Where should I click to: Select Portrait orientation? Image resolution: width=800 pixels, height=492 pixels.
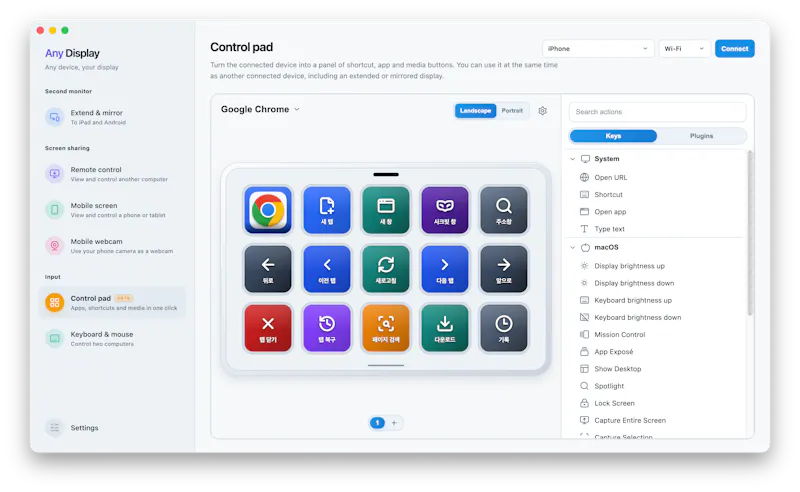tap(512, 111)
